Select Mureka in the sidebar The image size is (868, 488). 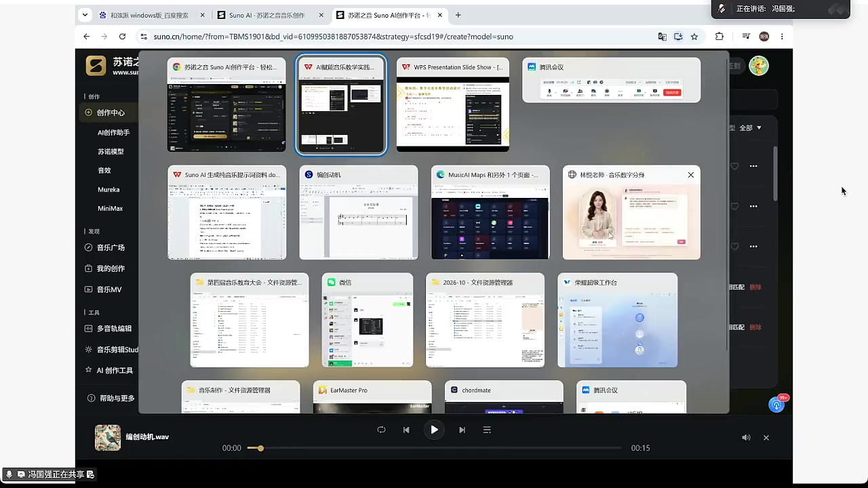point(108,190)
